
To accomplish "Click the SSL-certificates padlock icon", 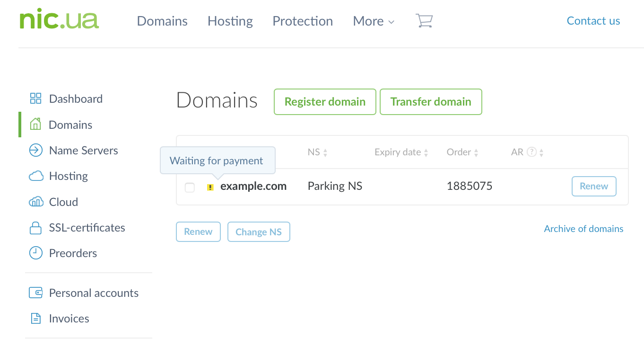I will click(x=35, y=228).
